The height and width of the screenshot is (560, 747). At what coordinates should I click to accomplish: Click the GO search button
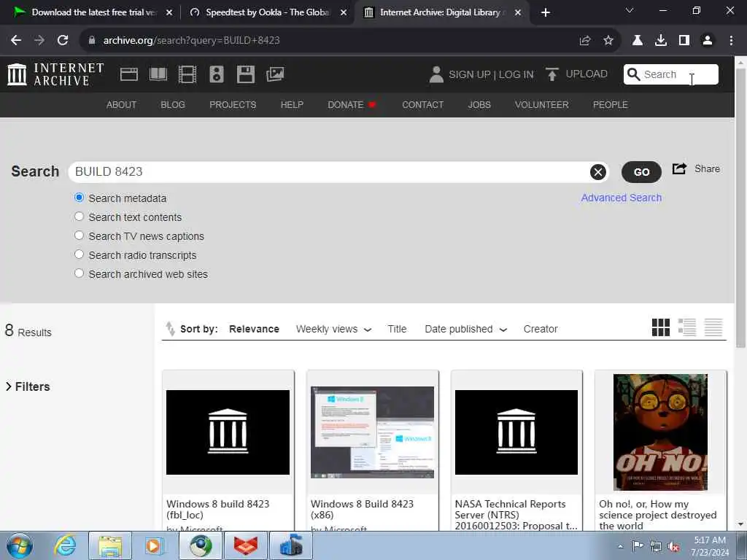[641, 172]
